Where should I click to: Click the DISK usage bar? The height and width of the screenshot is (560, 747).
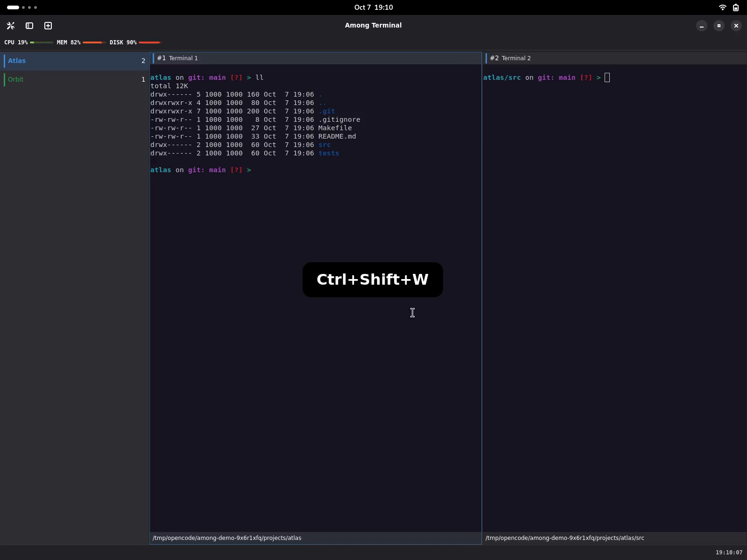click(150, 42)
